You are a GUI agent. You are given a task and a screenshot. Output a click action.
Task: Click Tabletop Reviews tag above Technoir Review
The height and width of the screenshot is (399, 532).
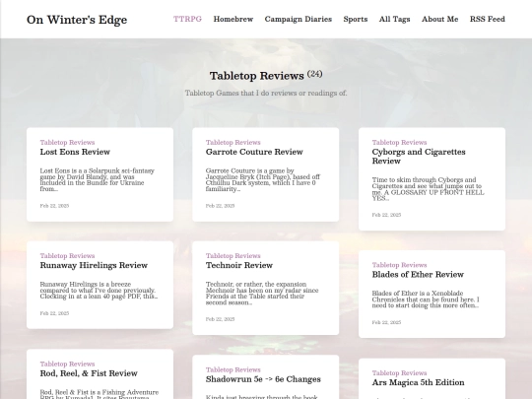click(233, 255)
